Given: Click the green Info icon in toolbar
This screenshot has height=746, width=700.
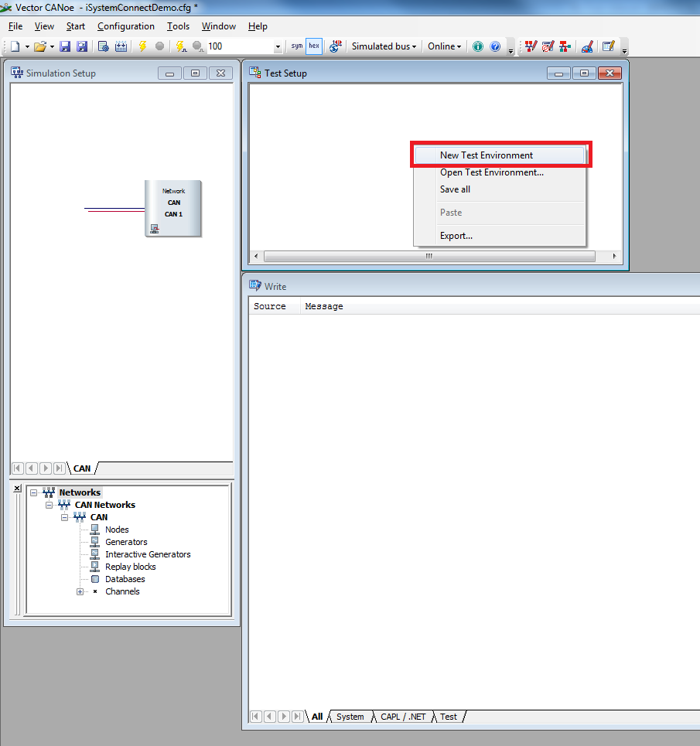Looking at the screenshot, I should click(478, 46).
